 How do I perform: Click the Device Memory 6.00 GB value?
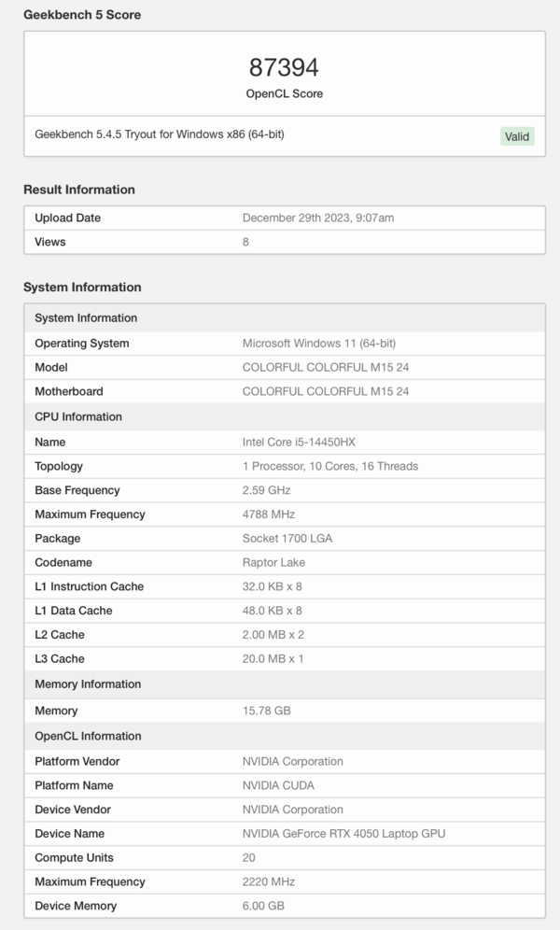click(263, 906)
